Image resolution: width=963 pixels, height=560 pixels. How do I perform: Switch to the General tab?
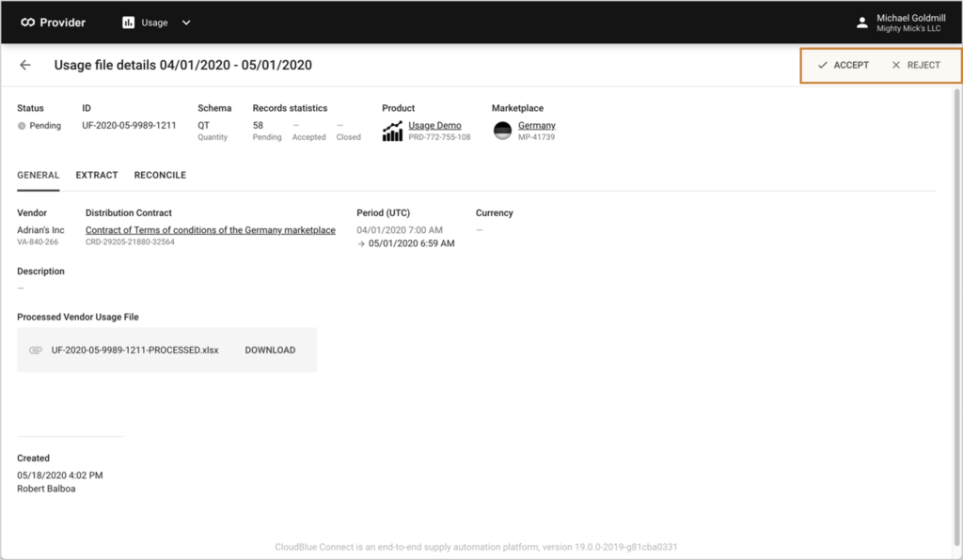(x=38, y=175)
